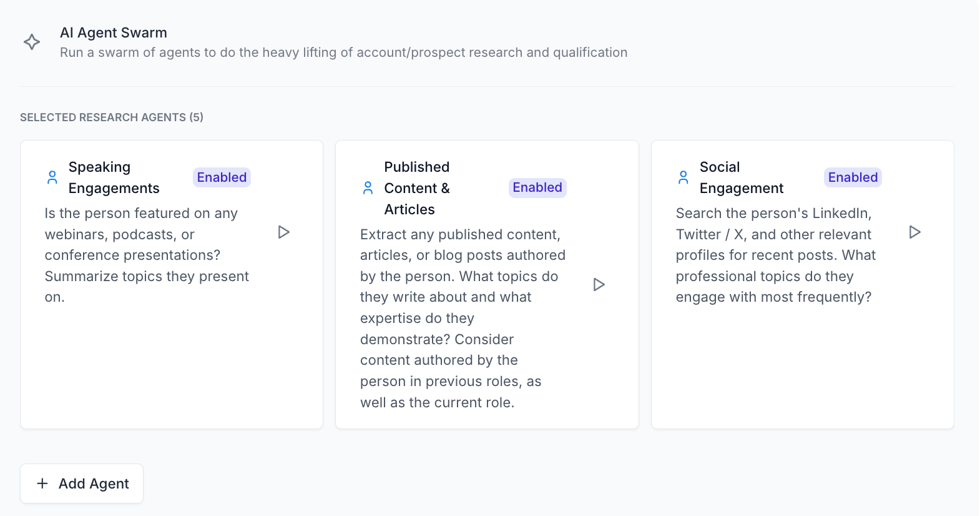
Task: Click the Selected Research Agents (5) label
Action: pyautogui.click(x=112, y=117)
